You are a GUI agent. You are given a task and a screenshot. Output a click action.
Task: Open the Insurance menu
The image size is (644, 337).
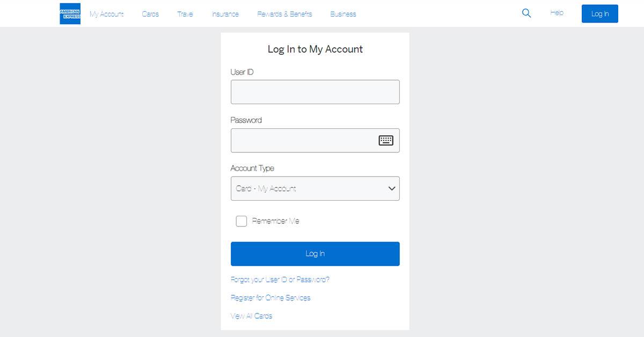click(x=225, y=14)
